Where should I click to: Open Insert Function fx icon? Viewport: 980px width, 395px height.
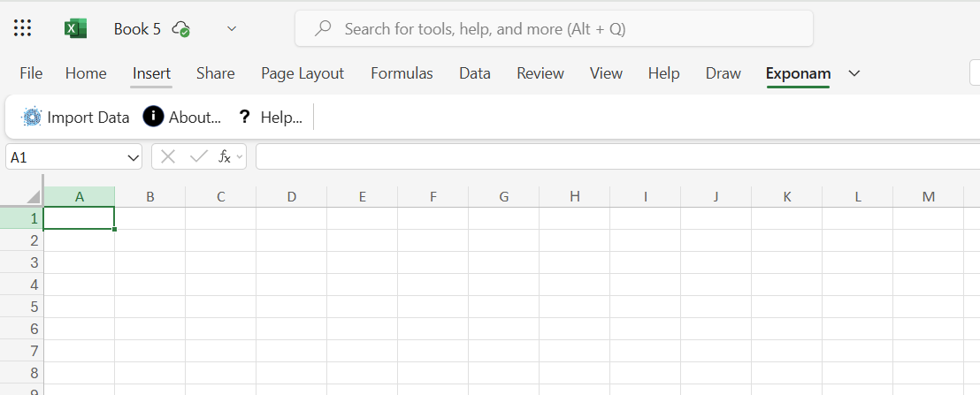pos(225,156)
